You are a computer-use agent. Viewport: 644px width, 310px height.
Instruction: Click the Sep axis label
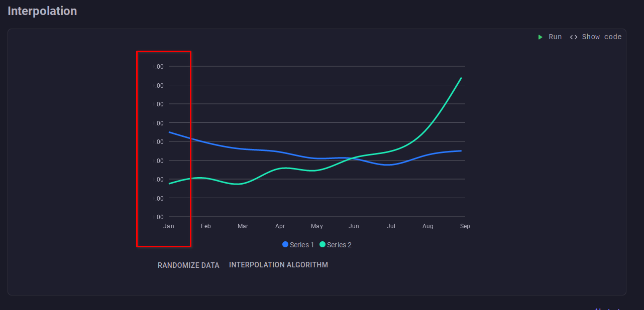tap(465, 226)
